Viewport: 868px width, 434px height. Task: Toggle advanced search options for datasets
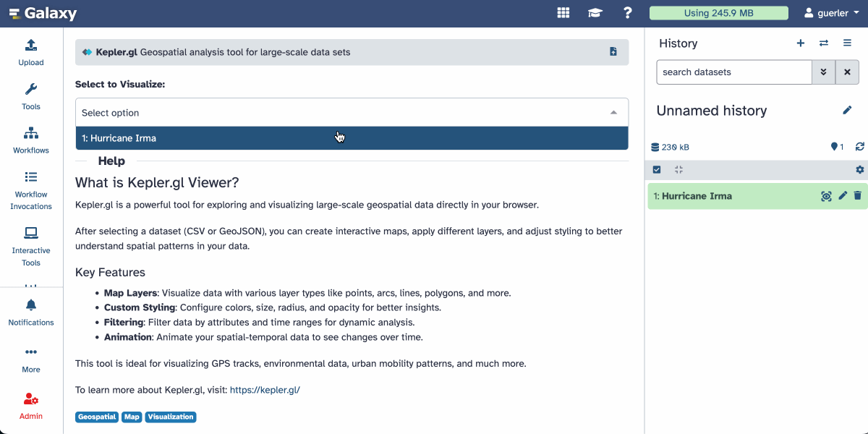(x=823, y=72)
